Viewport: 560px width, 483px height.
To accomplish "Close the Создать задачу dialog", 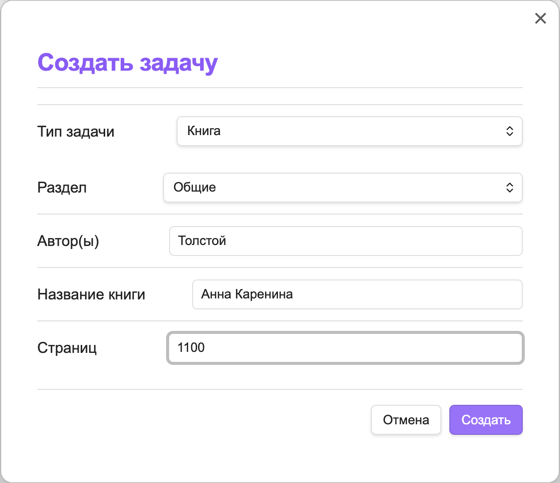I will click(540, 18).
